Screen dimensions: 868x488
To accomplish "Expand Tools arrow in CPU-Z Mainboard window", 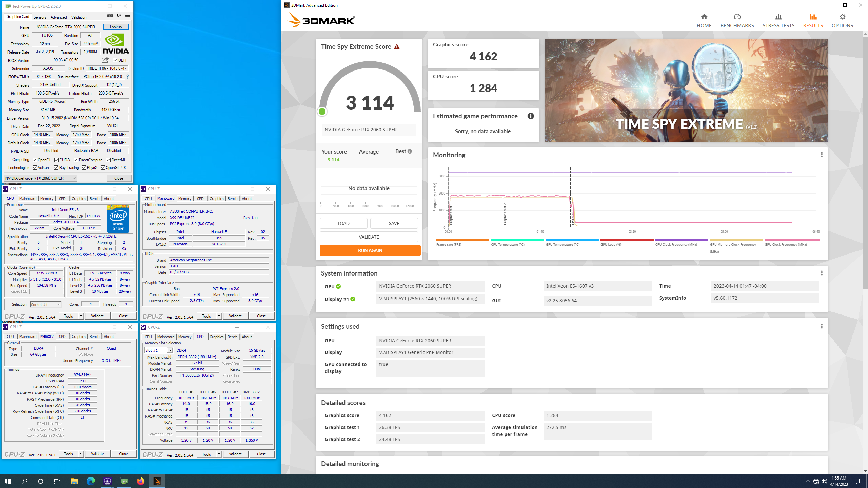I will coord(219,316).
